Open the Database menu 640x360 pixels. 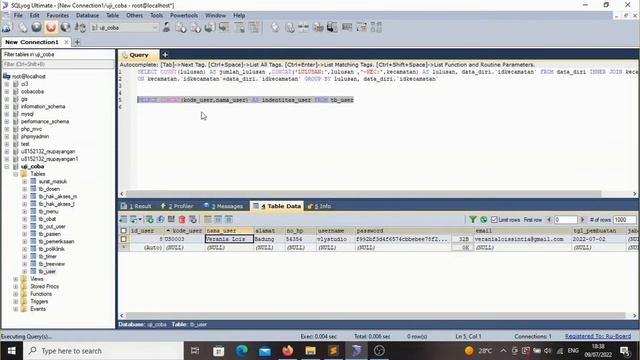coord(87,15)
